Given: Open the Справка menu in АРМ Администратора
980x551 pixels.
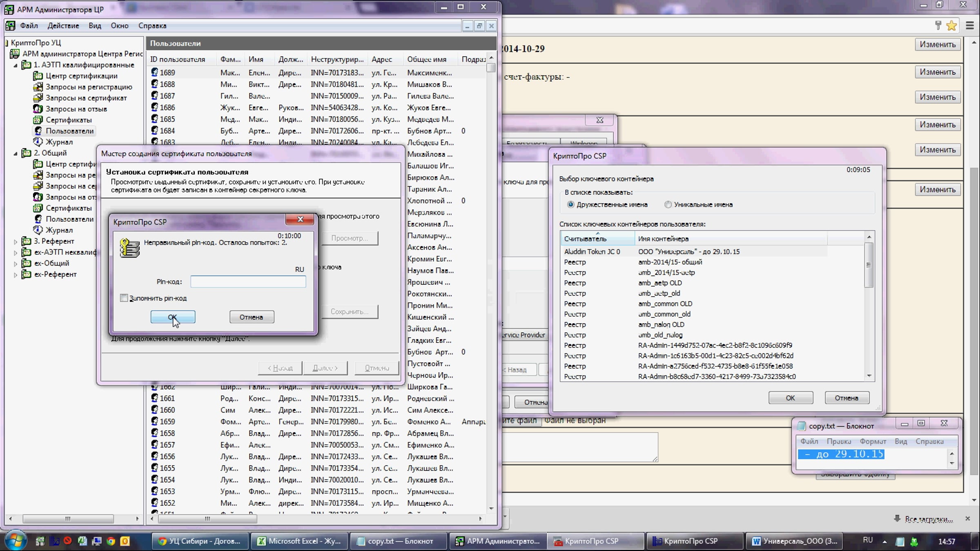Looking at the screenshot, I should (152, 26).
